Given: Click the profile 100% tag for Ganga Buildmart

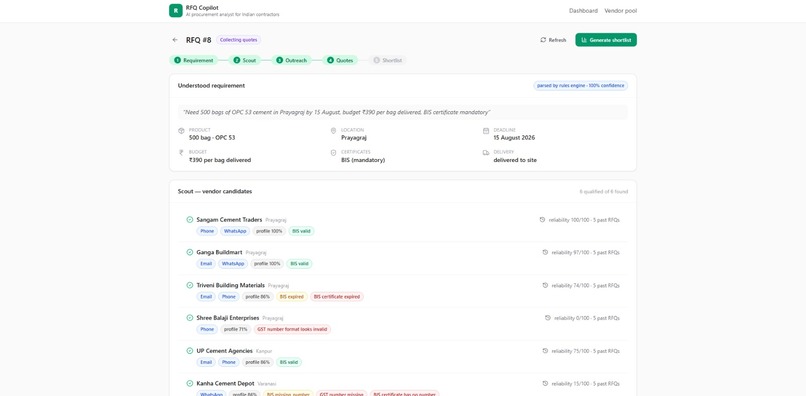Looking at the screenshot, I should click(x=267, y=264).
